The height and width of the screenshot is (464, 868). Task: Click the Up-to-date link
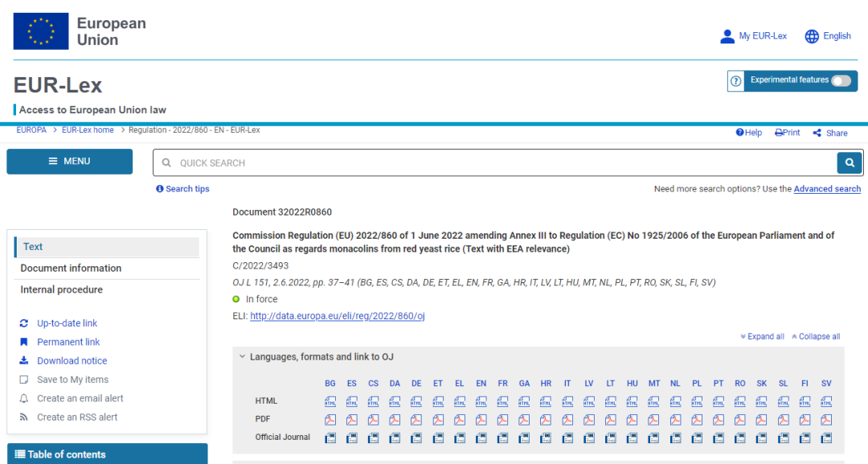pyautogui.click(x=67, y=323)
